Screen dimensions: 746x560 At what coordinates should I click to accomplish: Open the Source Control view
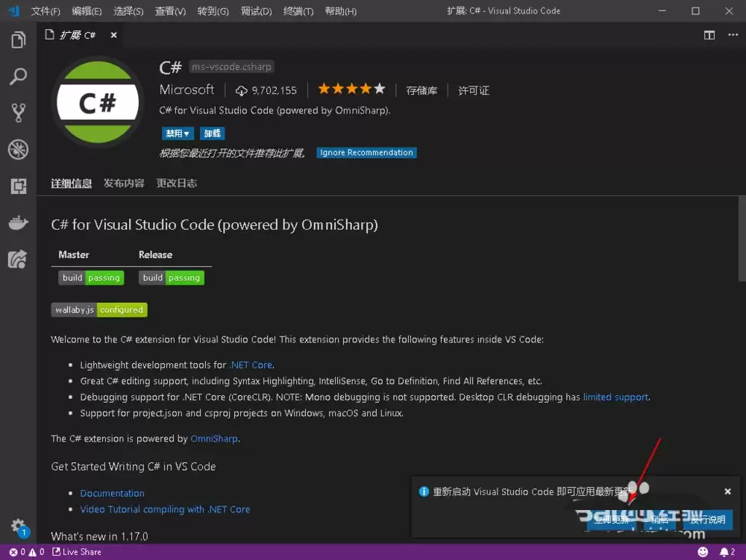point(19,112)
